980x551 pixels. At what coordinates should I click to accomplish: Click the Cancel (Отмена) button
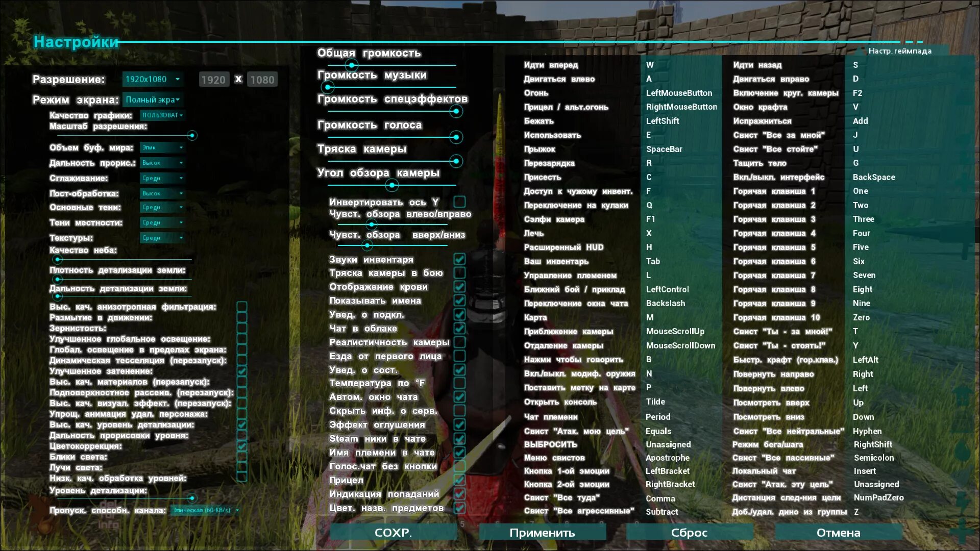(839, 533)
